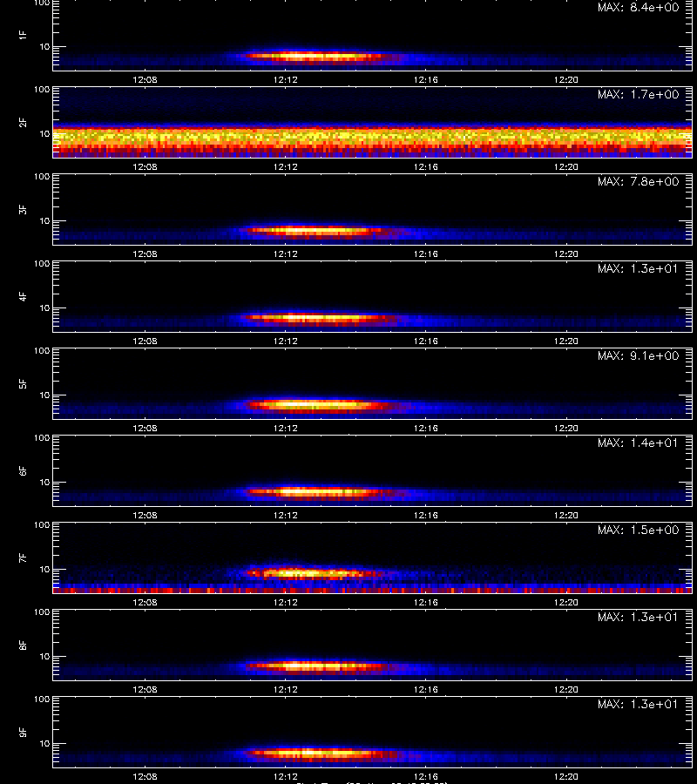Click the '12:12' tick label under the 8F panel
Viewport: 697px width, 784px height.
[286, 690]
